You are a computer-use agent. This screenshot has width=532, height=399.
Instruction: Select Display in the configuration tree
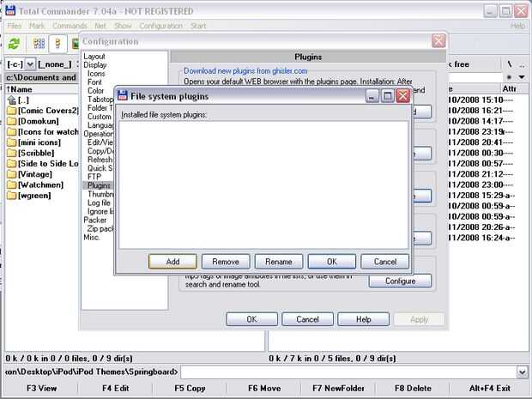coord(95,65)
